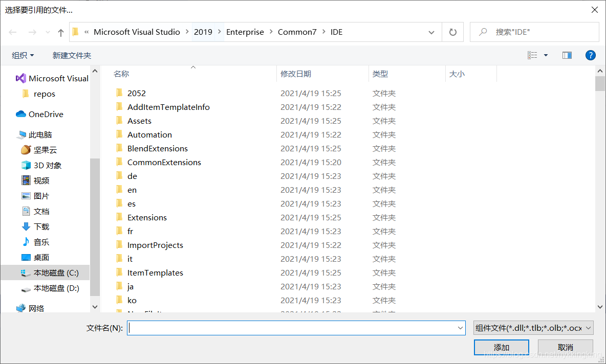Screen dimensions: 606x364
Task: Click 2019 breadcrumb segment
Action: [203, 32]
